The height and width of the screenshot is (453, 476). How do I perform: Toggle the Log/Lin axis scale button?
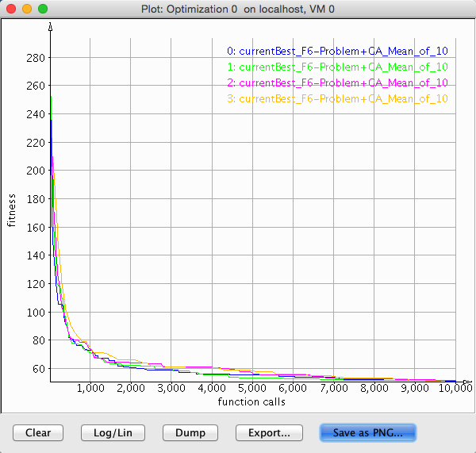(112, 432)
